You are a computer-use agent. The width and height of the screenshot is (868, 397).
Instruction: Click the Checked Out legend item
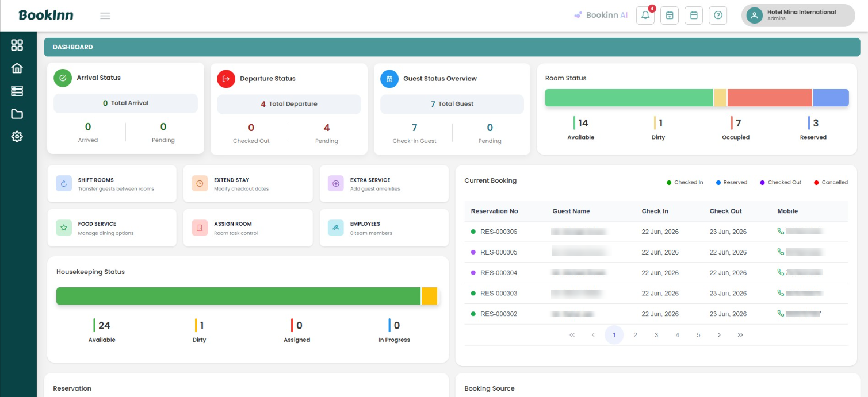pyautogui.click(x=781, y=182)
